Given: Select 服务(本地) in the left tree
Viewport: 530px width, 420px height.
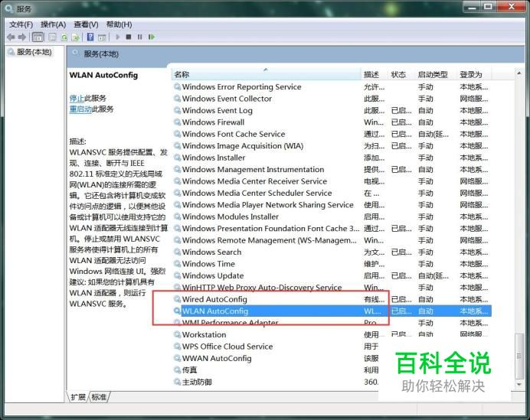Looking at the screenshot, I should [x=34, y=52].
